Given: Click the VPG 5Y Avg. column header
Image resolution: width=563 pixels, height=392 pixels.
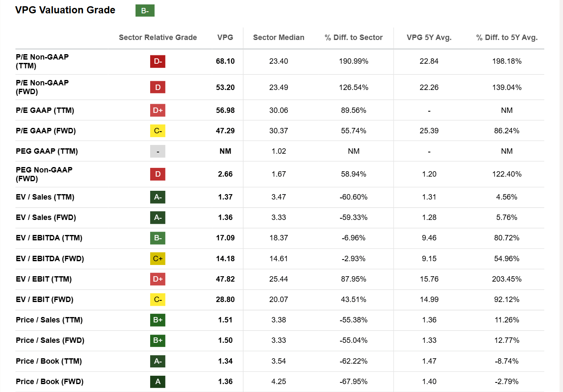Looking at the screenshot, I should click(x=429, y=37).
